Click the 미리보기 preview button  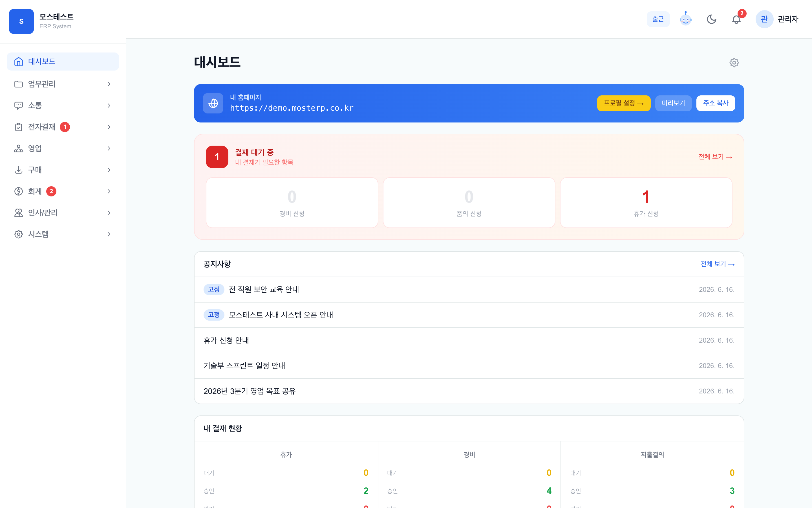(x=673, y=103)
